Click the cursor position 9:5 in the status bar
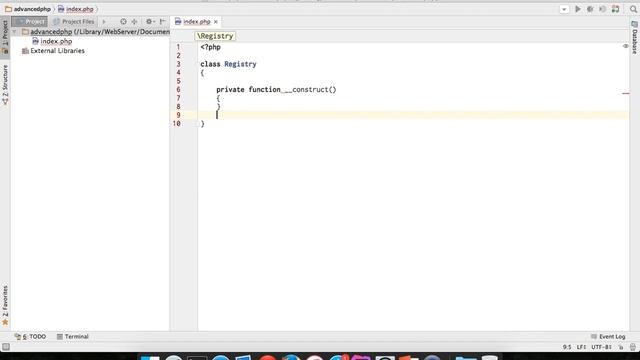The height and width of the screenshot is (360, 640). click(567, 347)
